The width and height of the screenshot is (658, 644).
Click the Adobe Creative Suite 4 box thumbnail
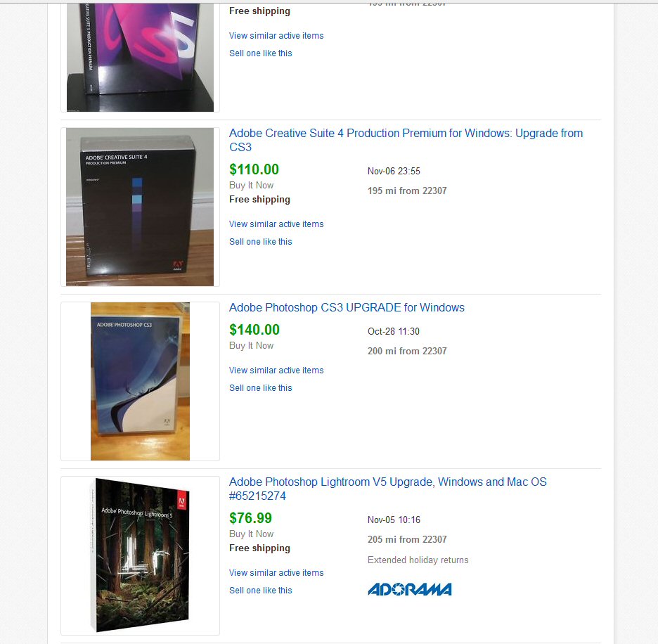(140, 207)
